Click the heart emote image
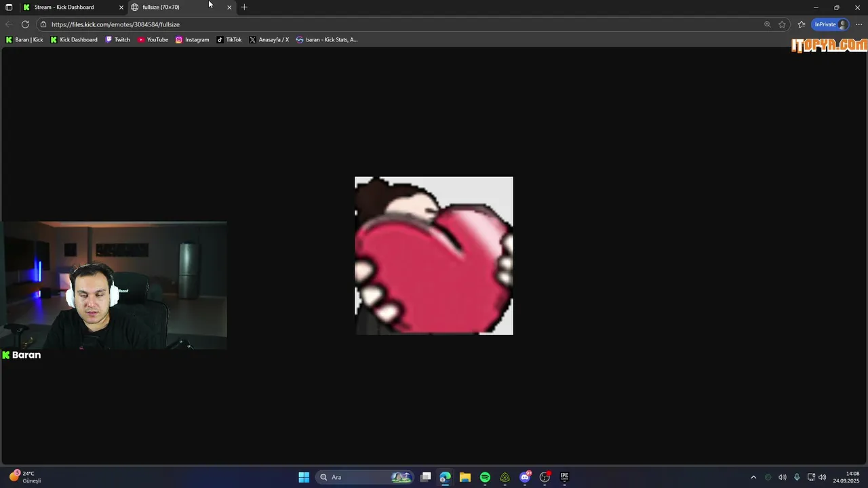 [434, 256]
